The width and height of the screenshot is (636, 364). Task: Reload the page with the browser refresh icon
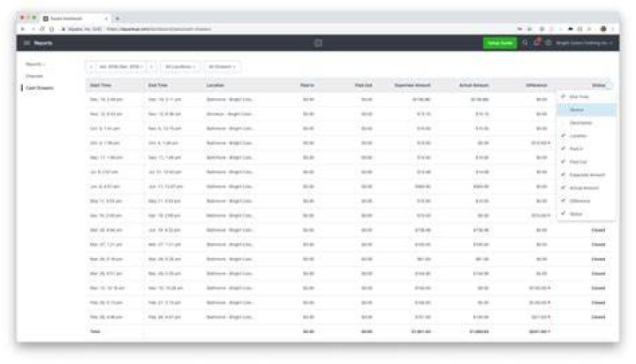(42, 29)
